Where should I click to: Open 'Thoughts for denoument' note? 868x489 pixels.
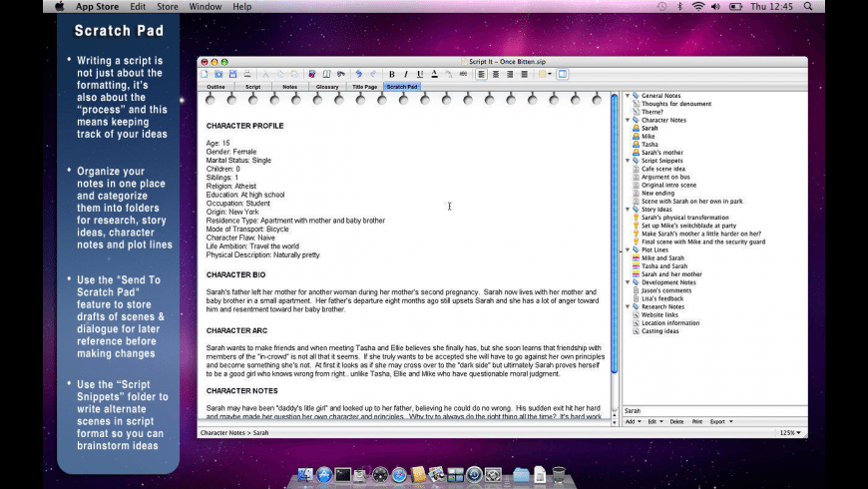675,104
